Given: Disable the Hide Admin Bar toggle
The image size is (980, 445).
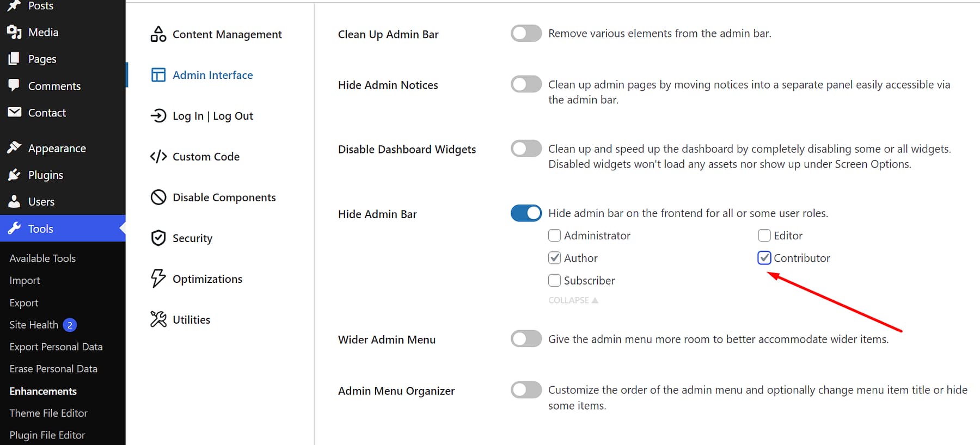Looking at the screenshot, I should (525, 213).
